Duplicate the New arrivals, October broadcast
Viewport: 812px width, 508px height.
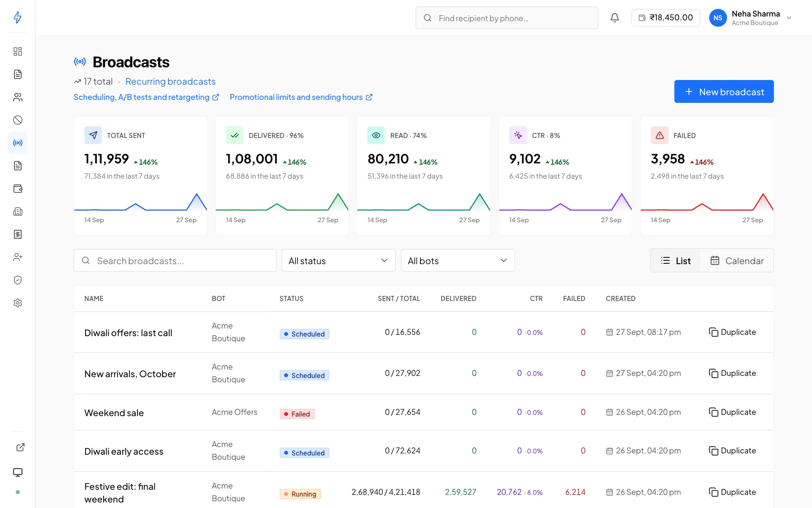point(732,373)
